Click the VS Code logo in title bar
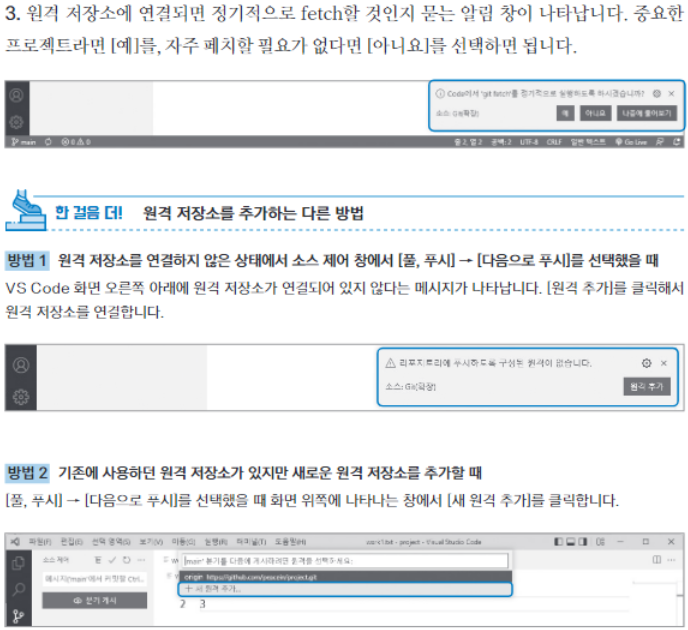688x630 pixels. point(15,542)
